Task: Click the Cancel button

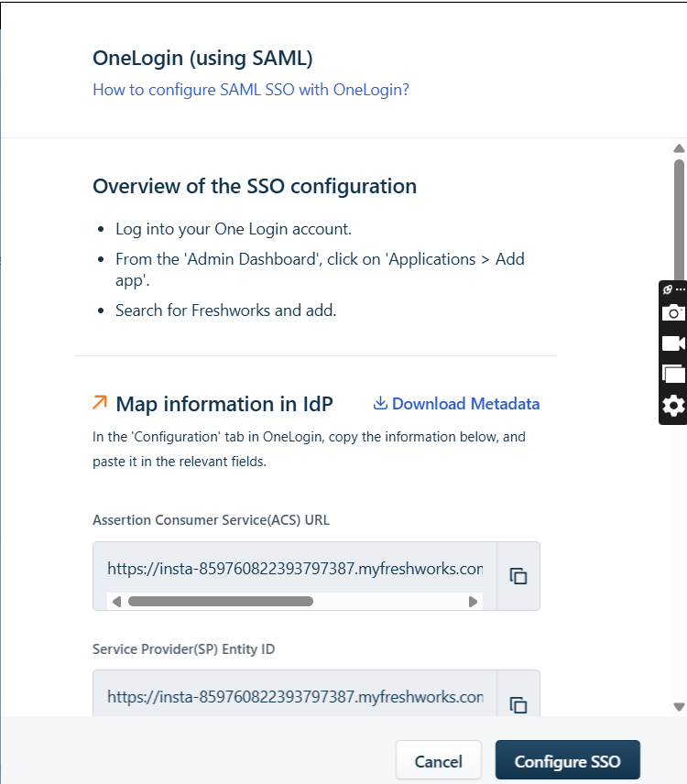Action: pyautogui.click(x=439, y=761)
